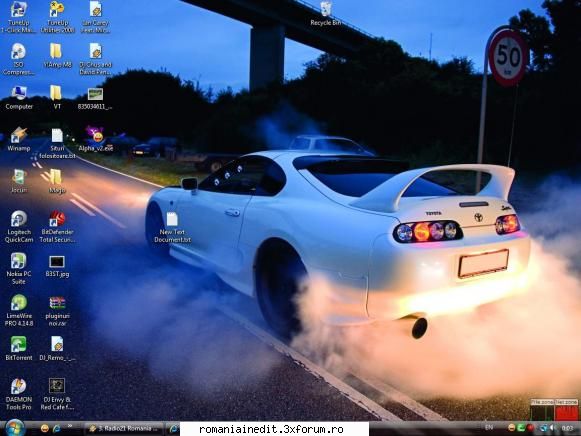This screenshot has height=436, width=581.
Task: Open the Mags folder
Action: (x=57, y=181)
